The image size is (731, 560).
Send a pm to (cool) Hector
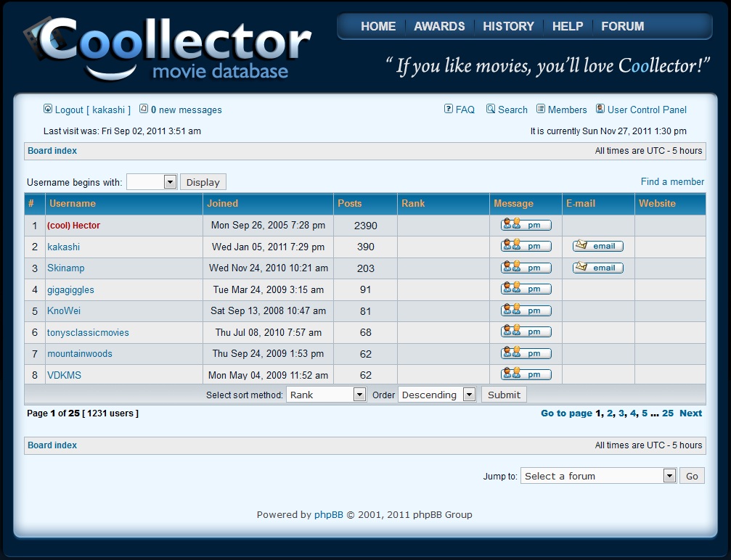526,225
